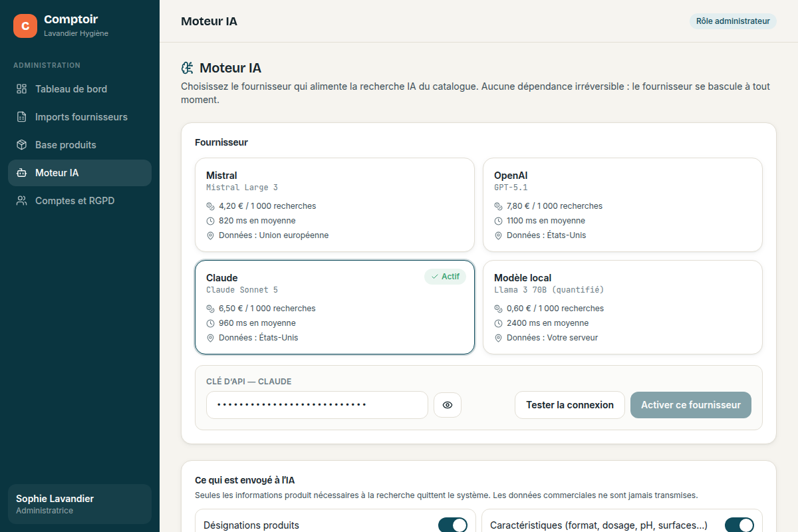Image resolution: width=798 pixels, height=532 pixels.
Task: Click the Base produits box icon
Action: tap(22, 145)
